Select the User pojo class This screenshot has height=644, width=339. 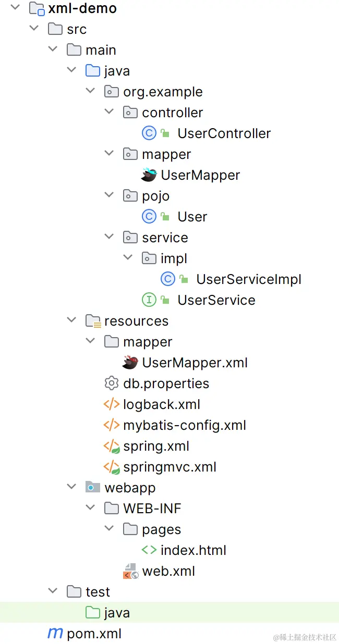coord(192,216)
